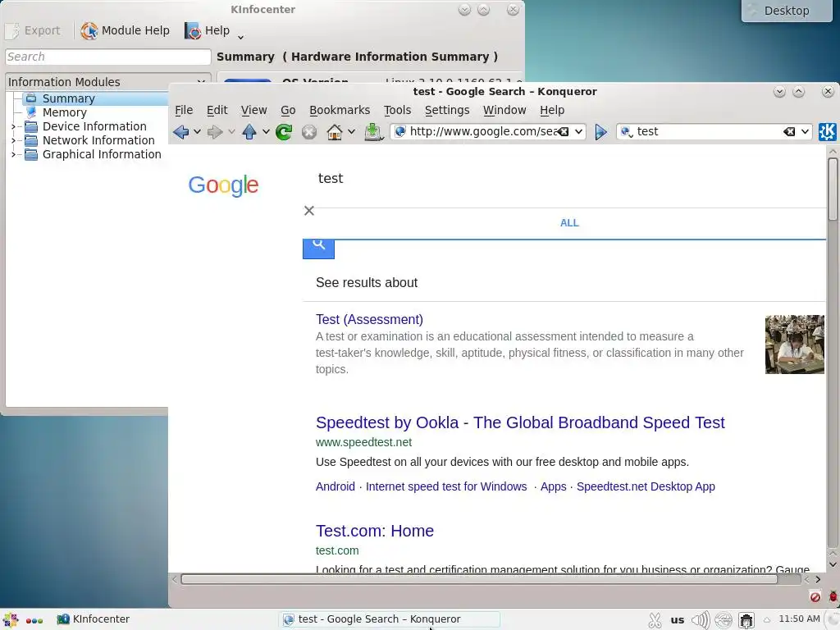This screenshot has height=630, width=840.
Task: Select the ALL results tab
Action: 569,223
